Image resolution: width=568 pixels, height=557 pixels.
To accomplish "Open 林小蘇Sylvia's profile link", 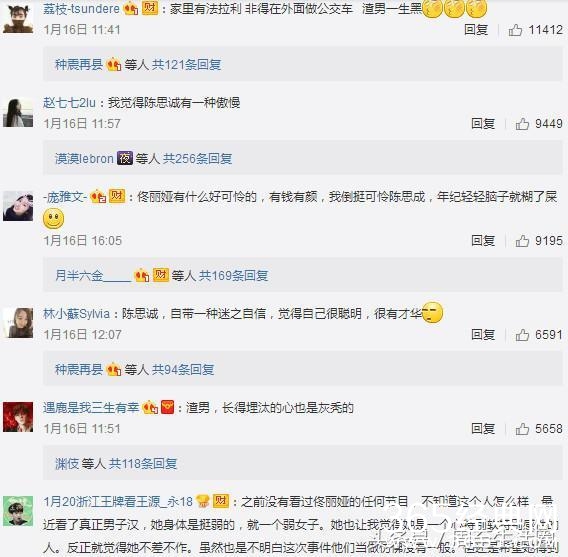I will pos(76,314).
